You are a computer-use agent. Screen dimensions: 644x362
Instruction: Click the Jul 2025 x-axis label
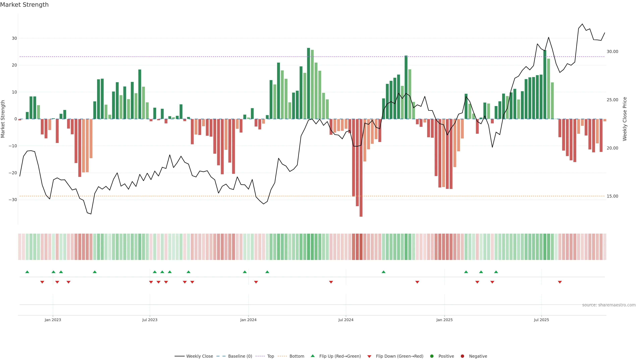[541, 320]
